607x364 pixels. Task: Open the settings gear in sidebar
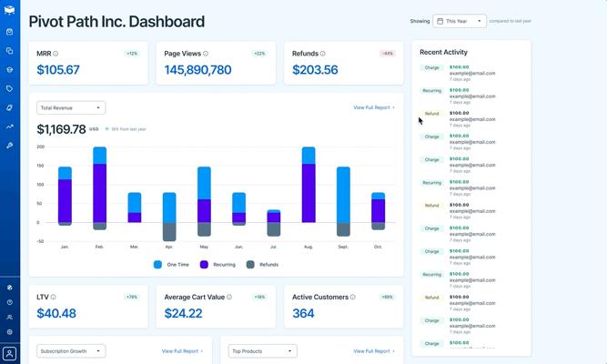pyautogui.click(x=10, y=332)
